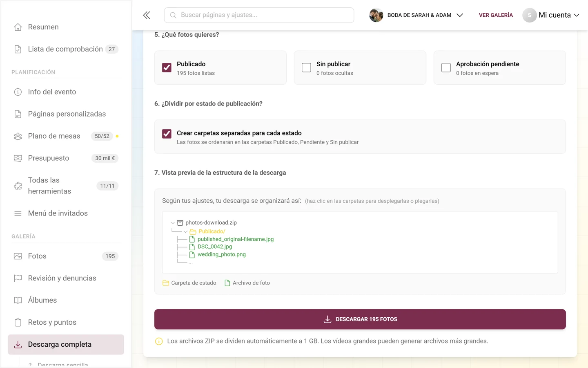Click the Resumen home icon
The width and height of the screenshot is (588, 368).
pos(18,27)
